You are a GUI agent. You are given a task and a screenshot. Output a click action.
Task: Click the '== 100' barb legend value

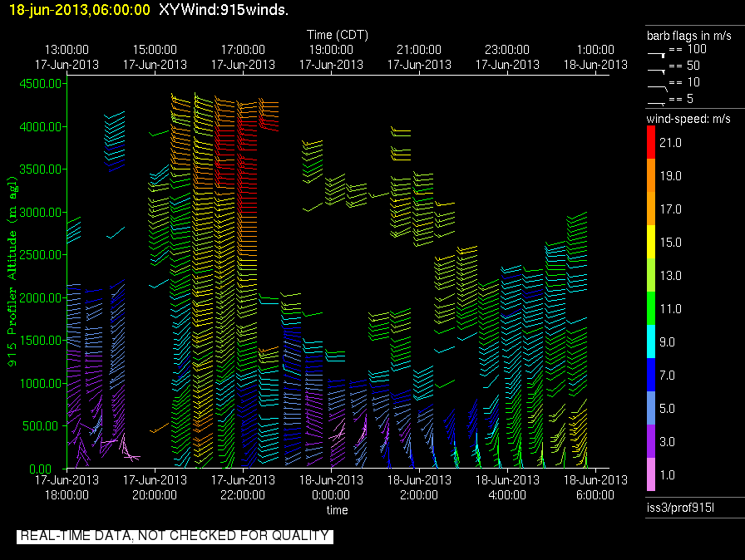(688, 49)
